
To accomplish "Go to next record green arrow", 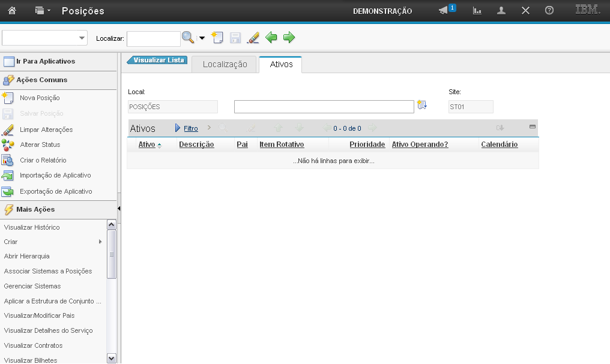I will 289,38.
